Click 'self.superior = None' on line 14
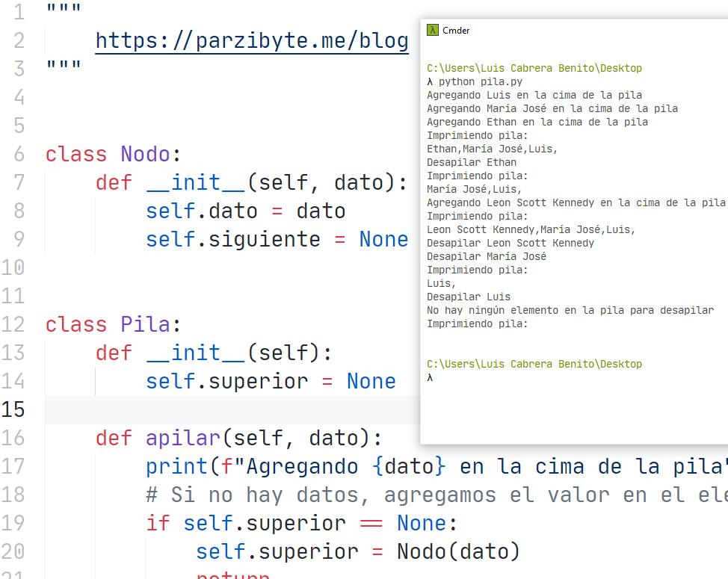Screen dimensions: 728x579 271,381
